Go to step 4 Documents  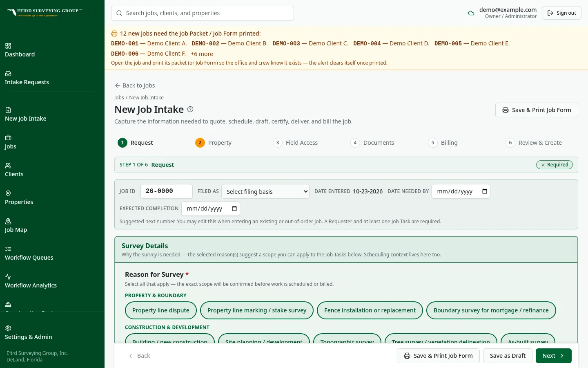[x=372, y=143]
